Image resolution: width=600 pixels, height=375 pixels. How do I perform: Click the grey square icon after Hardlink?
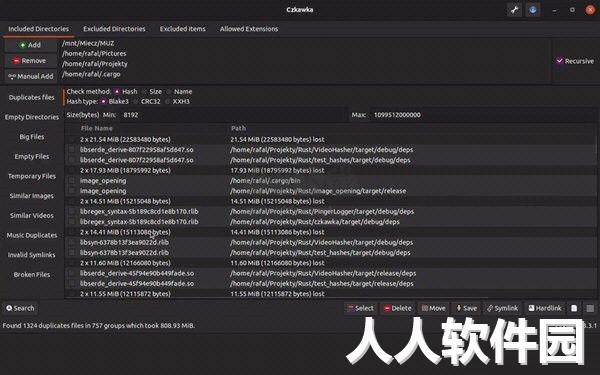590,308
